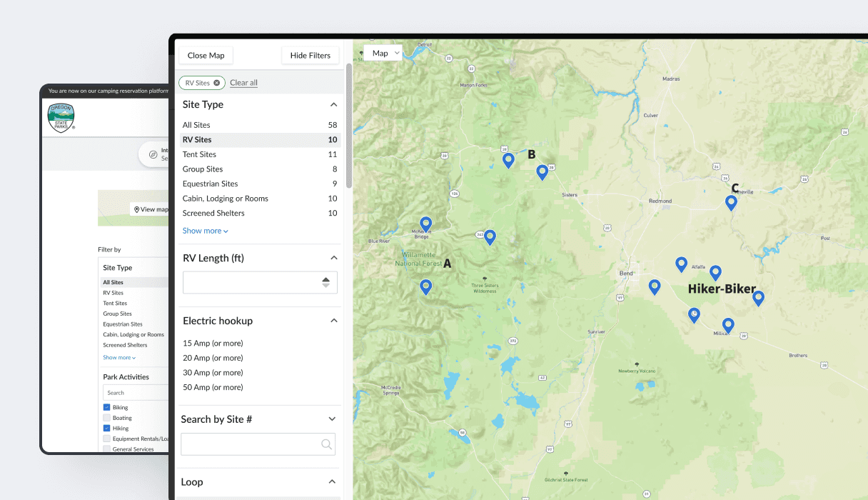Collapse the Site Type section chevron
This screenshot has height=500, width=868.
pyautogui.click(x=333, y=104)
